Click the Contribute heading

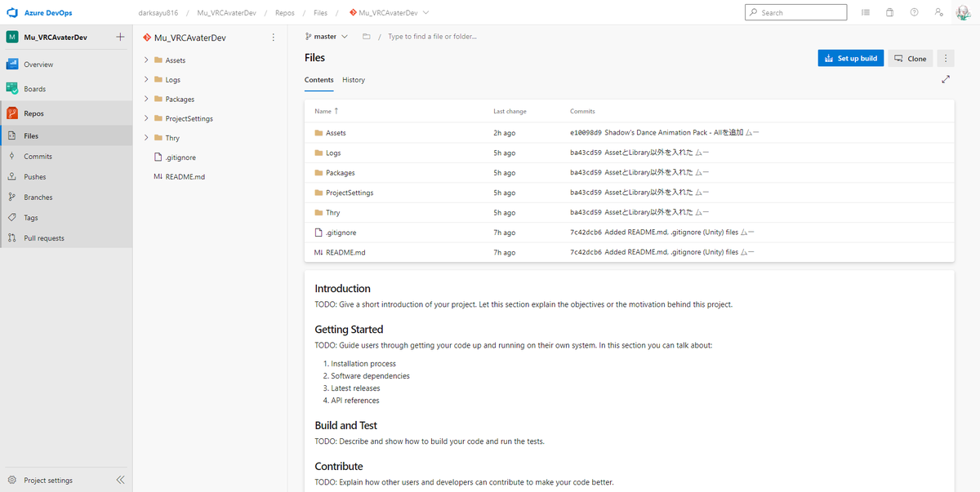pos(338,466)
